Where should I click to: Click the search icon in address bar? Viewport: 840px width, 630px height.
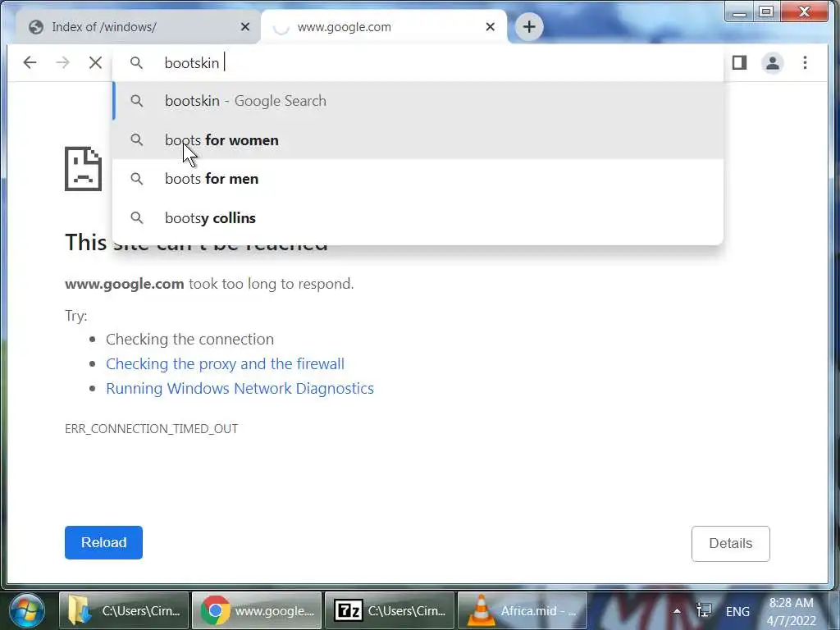coord(137,62)
